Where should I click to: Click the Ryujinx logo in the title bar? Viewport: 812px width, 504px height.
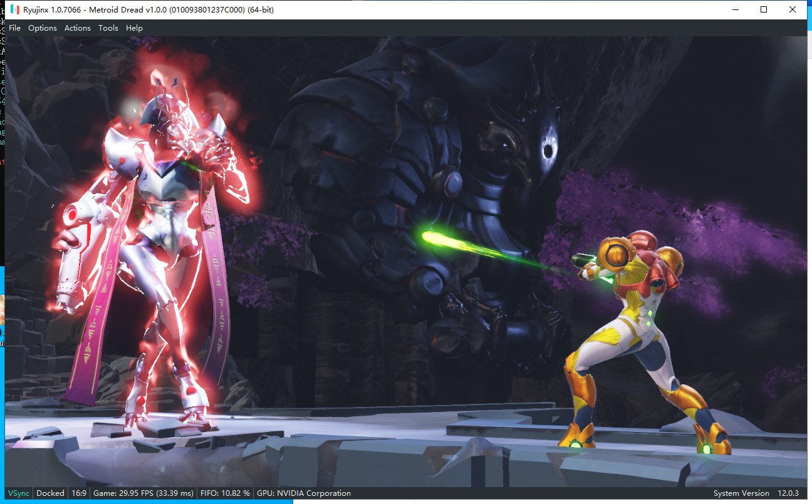point(14,10)
